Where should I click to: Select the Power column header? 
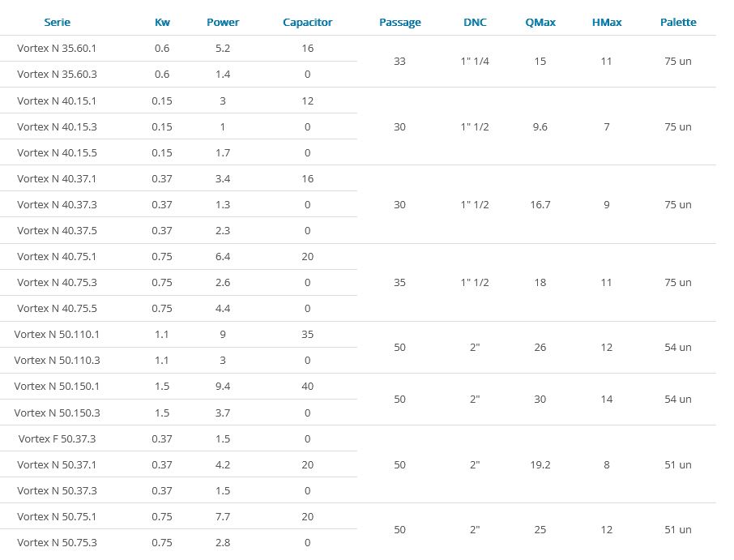coord(223,22)
